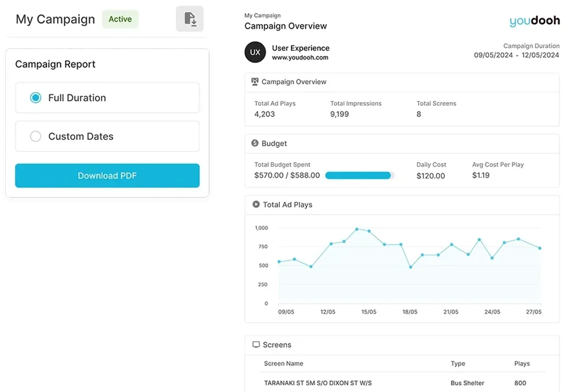Click the download report file icon

point(190,19)
